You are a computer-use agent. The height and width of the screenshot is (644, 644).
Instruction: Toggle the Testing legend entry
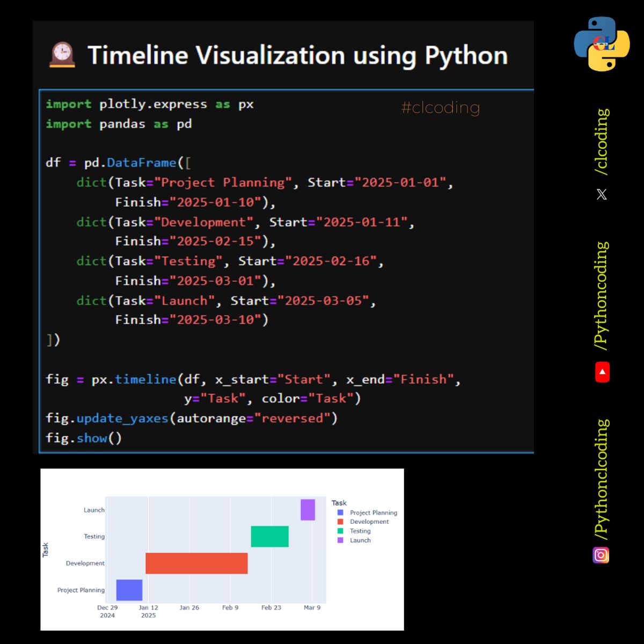360,531
